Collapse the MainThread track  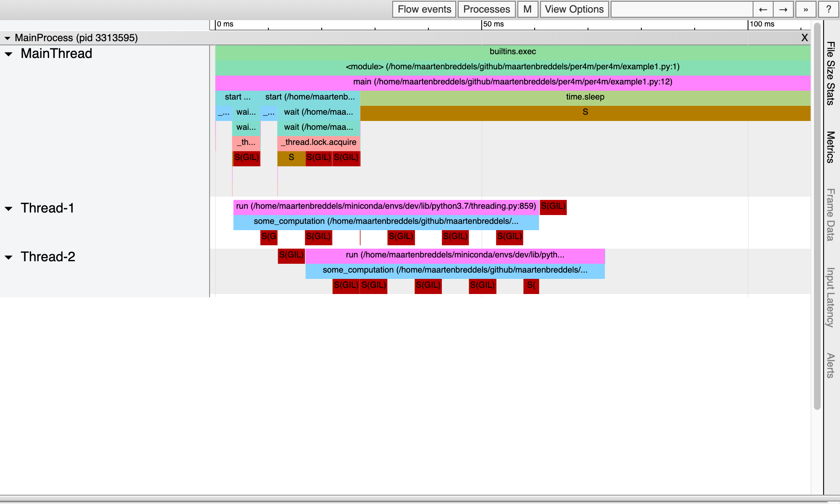9,54
